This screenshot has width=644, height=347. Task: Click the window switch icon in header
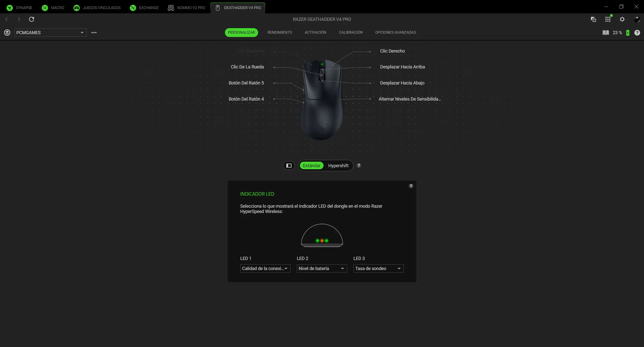pyautogui.click(x=593, y=19)
